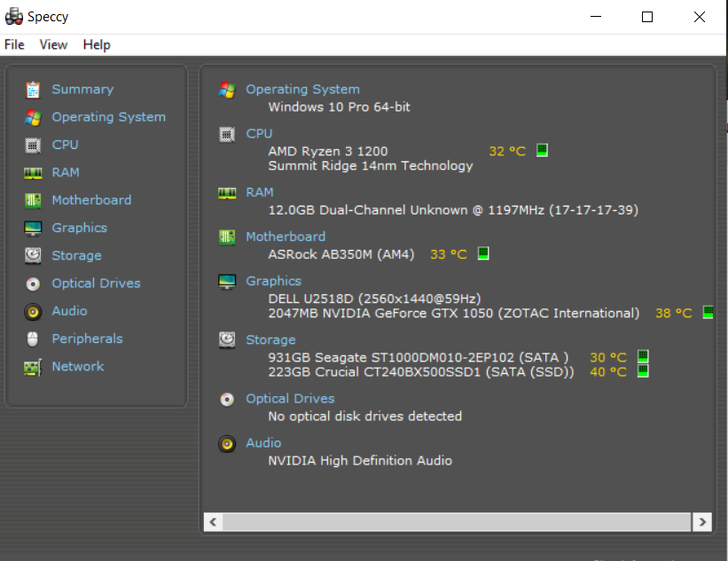Click the GTX 1050 temperature indicator icon
The width and height of the screenshot is (728, 561).
click(x=708, y=312)
